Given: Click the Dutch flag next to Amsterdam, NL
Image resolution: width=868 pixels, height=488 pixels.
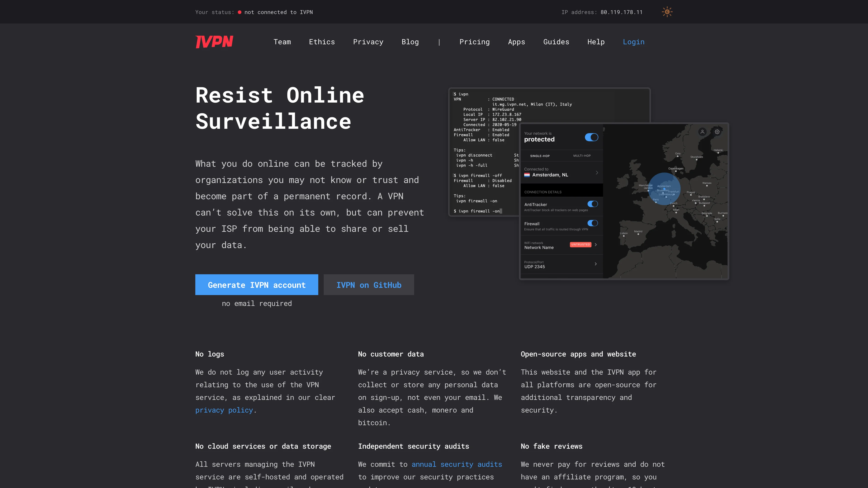Looking at the screenshot, I should point(527,175).
